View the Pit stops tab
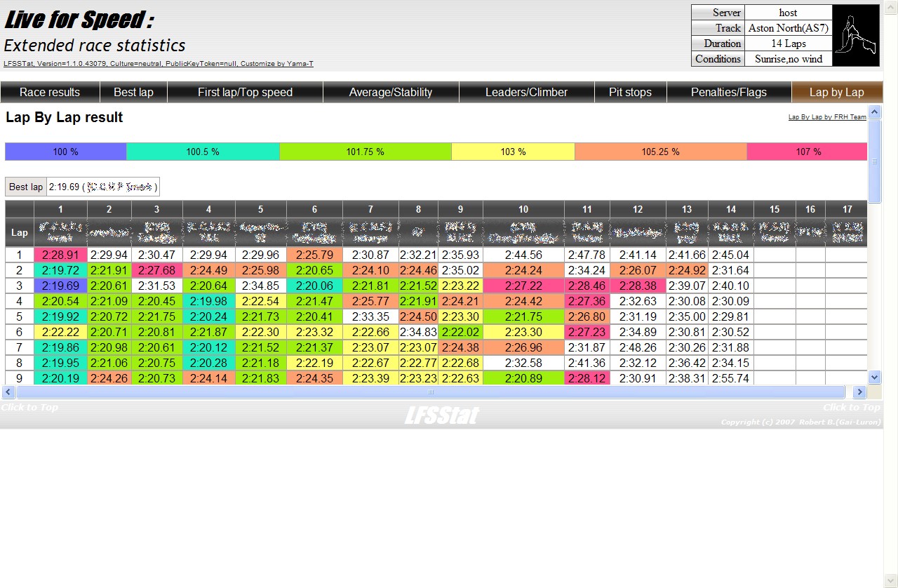 coord(630,92)
